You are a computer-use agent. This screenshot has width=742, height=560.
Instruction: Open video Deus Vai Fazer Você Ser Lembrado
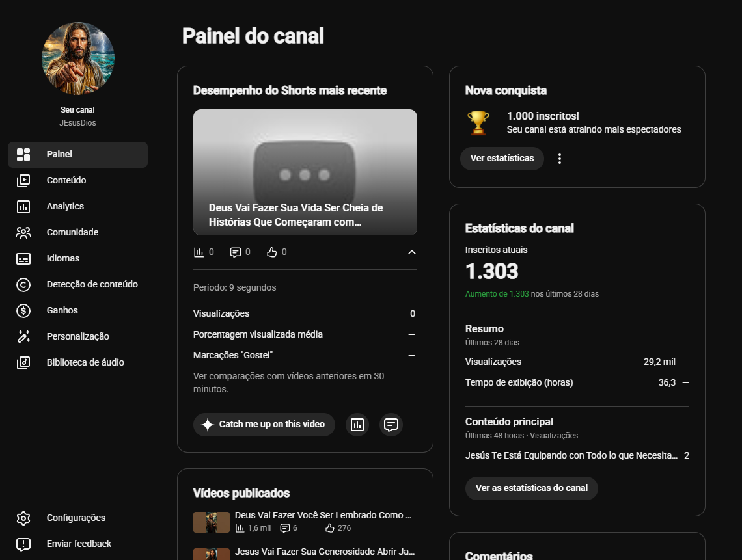click(x=323, y=515)
